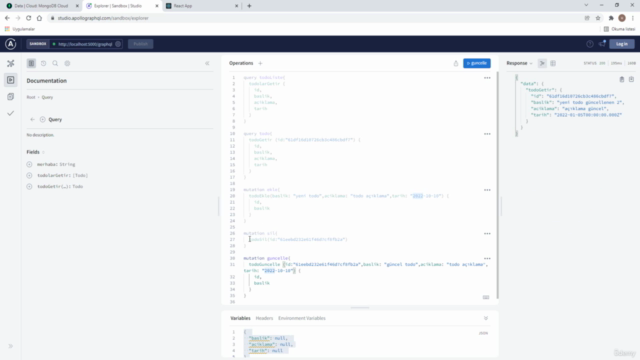The width and height of the screenshot is (640, 360).
Task: Open options menu for todo query
Action: [x=487, y=134]
